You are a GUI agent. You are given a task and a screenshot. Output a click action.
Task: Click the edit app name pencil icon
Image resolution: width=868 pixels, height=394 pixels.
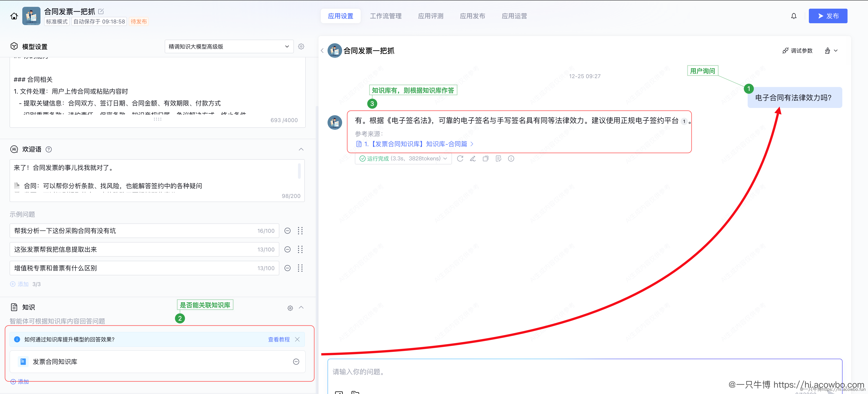coord(101,11)
